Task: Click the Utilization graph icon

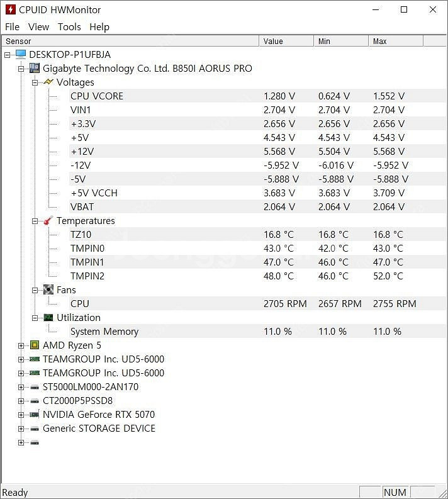Action: 48,317
